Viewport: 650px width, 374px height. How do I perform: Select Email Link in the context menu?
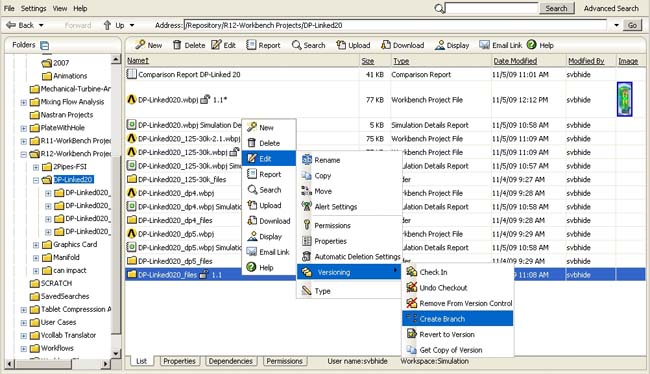(x=269, y=252)
